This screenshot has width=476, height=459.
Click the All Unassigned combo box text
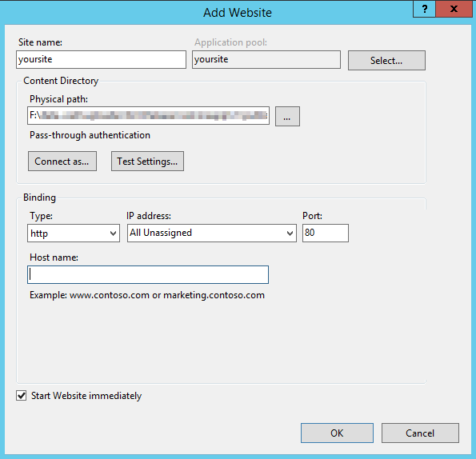pos(161,233)
